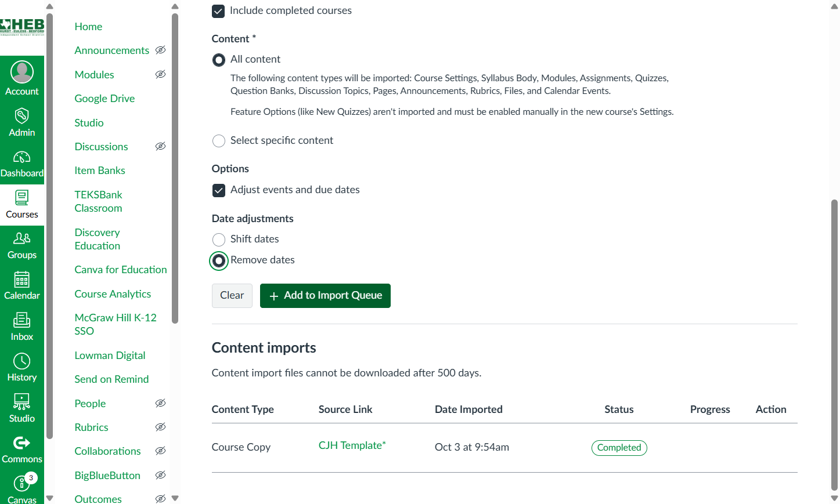Image resolution: width=840 pixels, height=504 pixels.
Task: Click the Completed status pill
Action: point(619,448)
